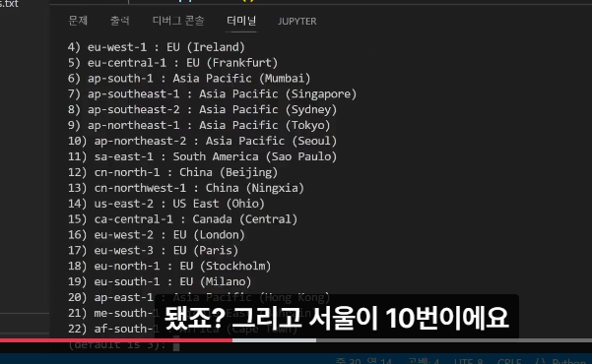Screen dimensions: 592x364
Task: Click terminal line '5) eu-central-1 : EU (Frankfurt)'
Action: [x=173, y=63]
